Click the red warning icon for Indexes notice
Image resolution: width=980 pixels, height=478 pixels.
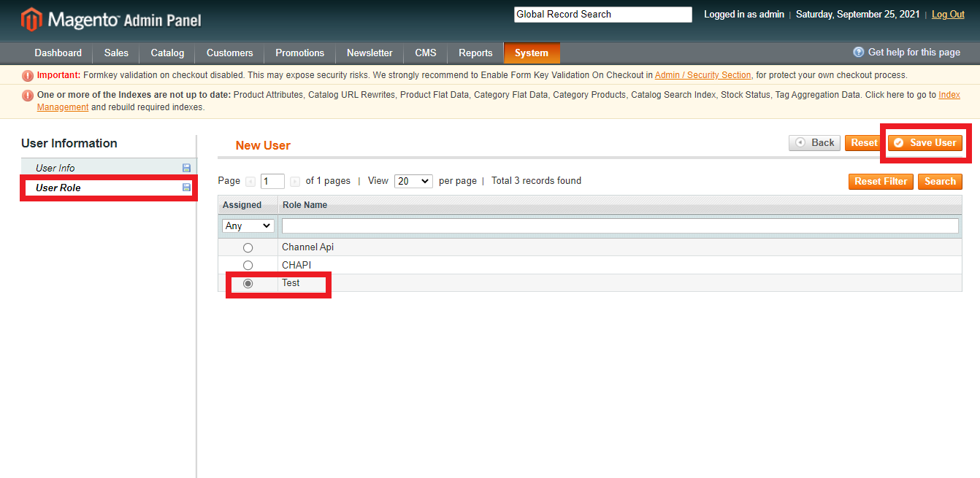[28, 95]
